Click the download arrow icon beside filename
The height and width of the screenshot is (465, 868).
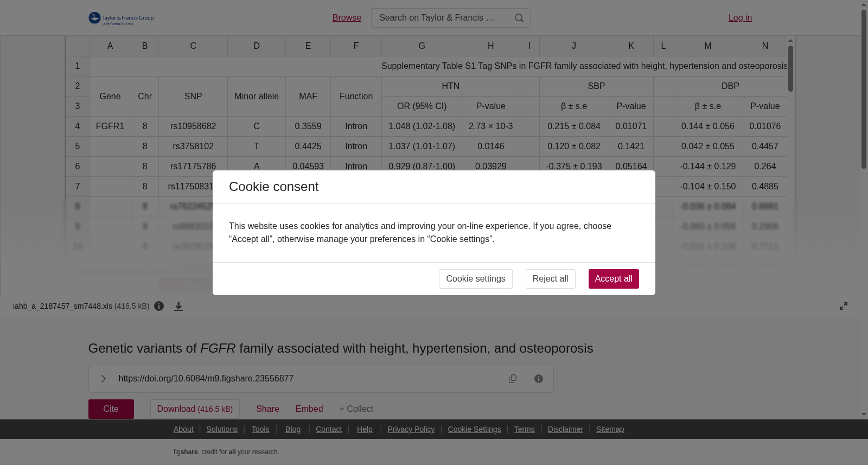[x=178, y=307]
